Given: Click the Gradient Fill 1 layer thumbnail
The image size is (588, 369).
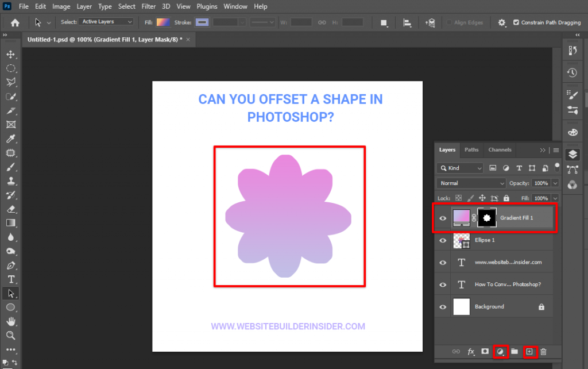Looking at the screenshot, I should [462, 217].
